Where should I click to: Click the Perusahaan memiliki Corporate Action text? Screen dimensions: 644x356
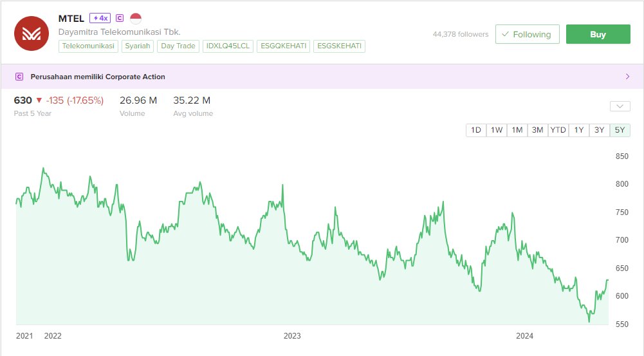98,77
